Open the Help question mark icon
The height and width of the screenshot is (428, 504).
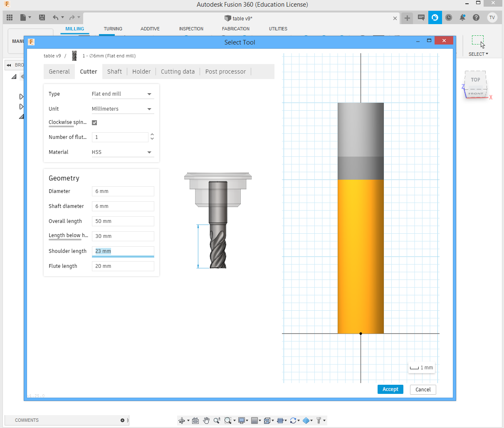(476, 17)
